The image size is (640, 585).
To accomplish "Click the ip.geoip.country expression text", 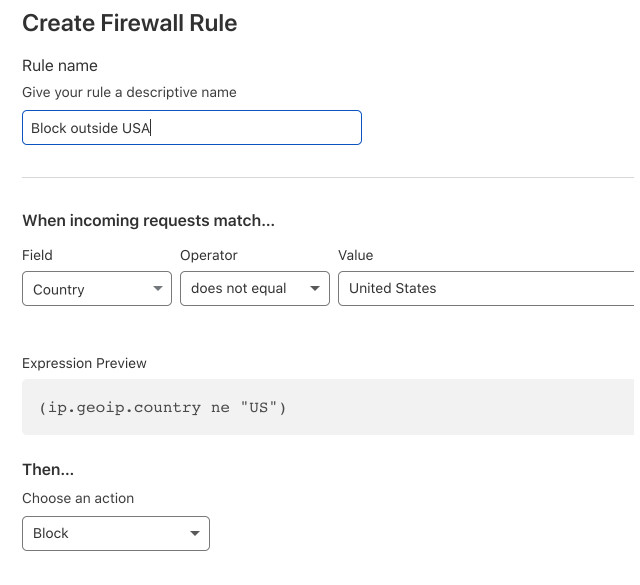I will [163, 408].
